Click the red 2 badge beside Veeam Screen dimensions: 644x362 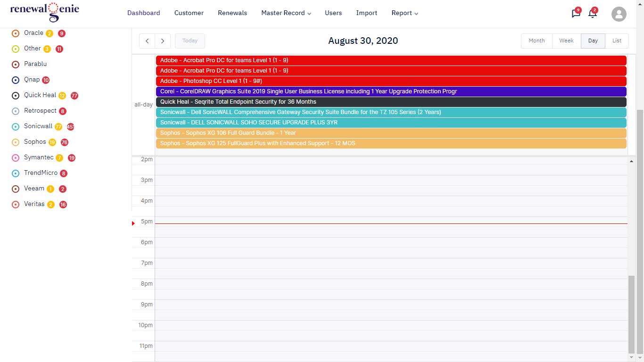(63, 189)
